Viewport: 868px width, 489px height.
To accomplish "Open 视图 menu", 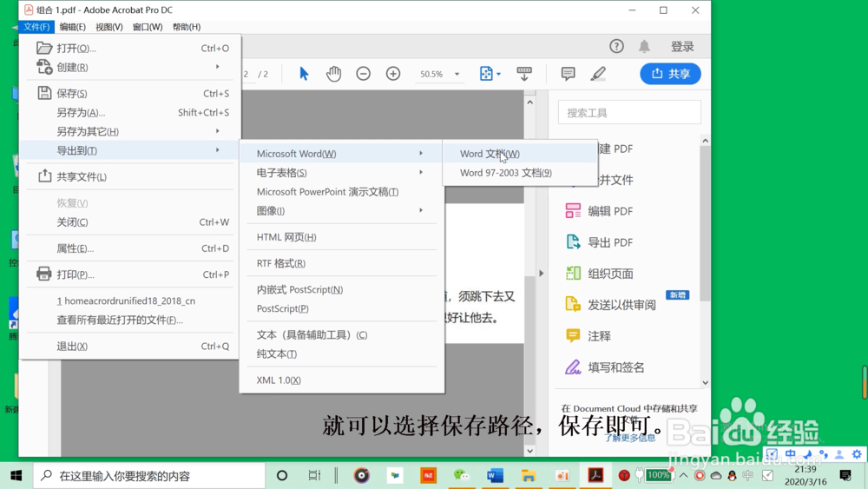I will point(109,27).
